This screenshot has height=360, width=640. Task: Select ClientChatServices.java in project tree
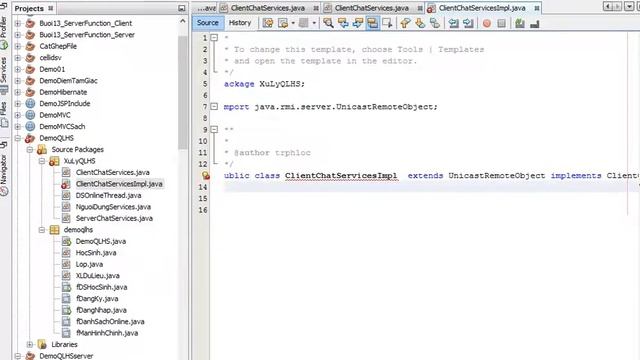click(112, 172)
